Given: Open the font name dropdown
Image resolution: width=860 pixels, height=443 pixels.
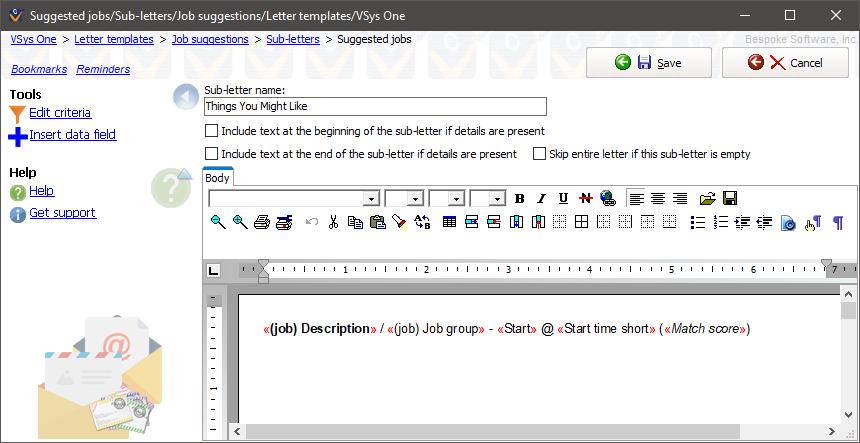Looking at the screenshot, I should [371, 199].
